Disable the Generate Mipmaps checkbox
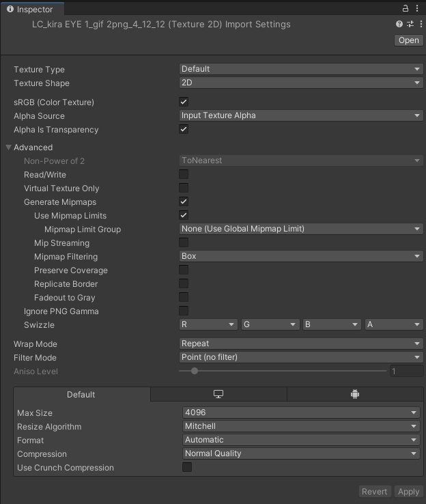Image resolution: width=426 pixels, height=504 pixels. coord(184,201)
